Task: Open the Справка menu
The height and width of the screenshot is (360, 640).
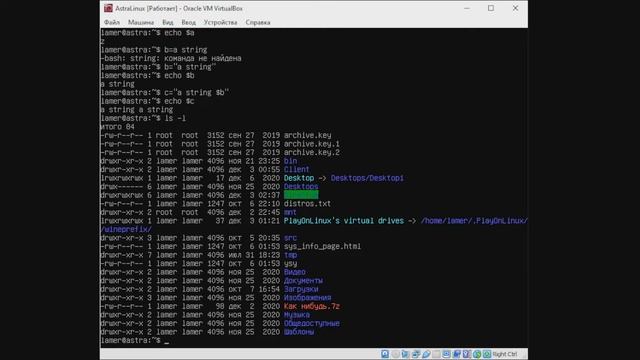Action: (x=258, y=22)
